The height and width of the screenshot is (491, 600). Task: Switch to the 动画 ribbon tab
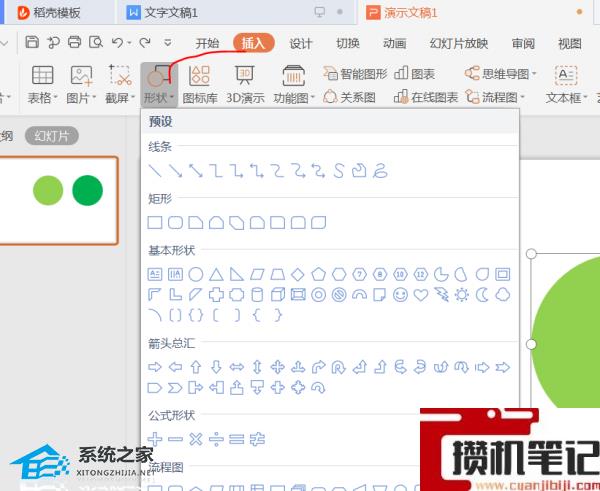coord(395,43)
